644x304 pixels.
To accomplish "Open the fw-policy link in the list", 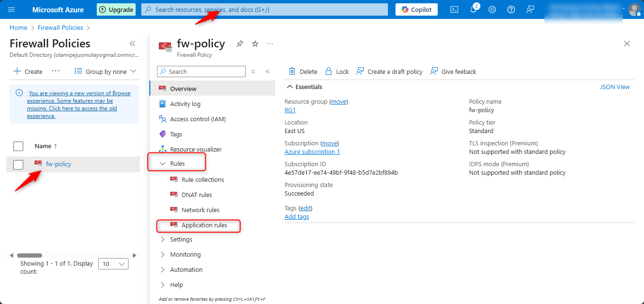I will (58, 164).
